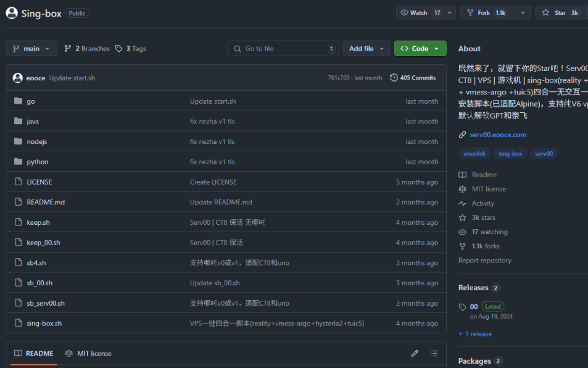Open the Releases section heading

tap(473, 288)
